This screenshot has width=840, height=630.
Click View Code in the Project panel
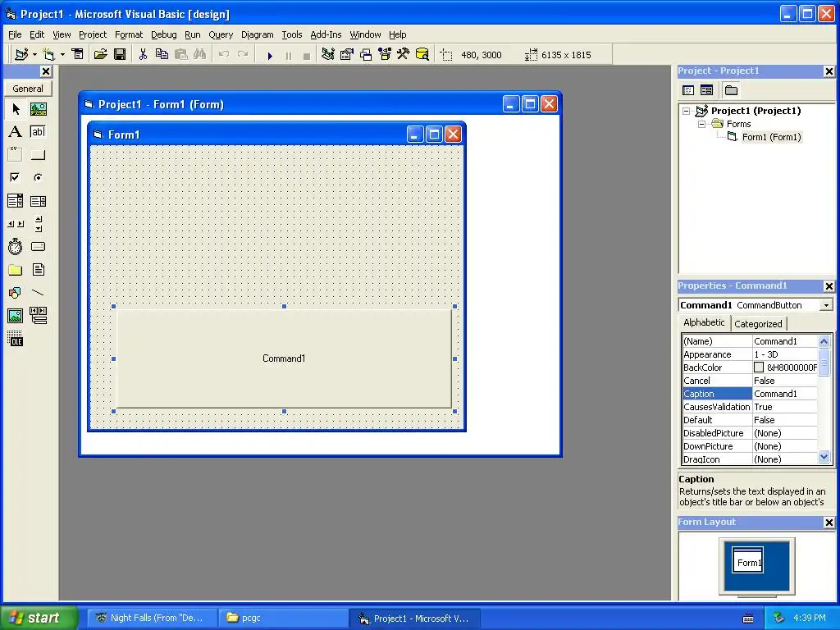coord(688,90)
